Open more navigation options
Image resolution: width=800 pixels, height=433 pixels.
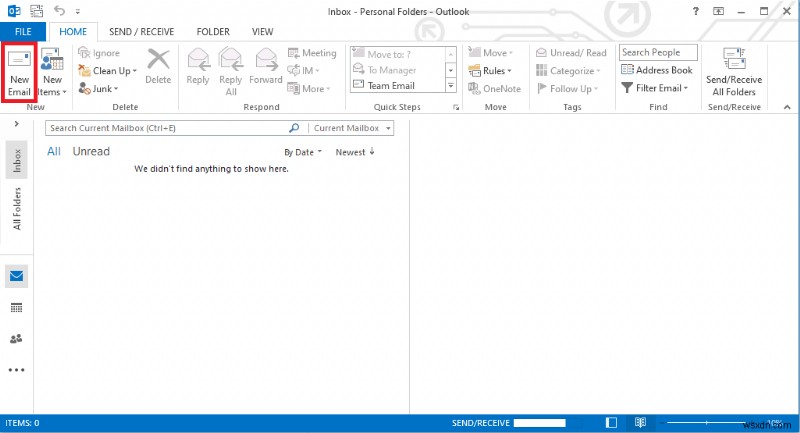[x=16, y=370]
